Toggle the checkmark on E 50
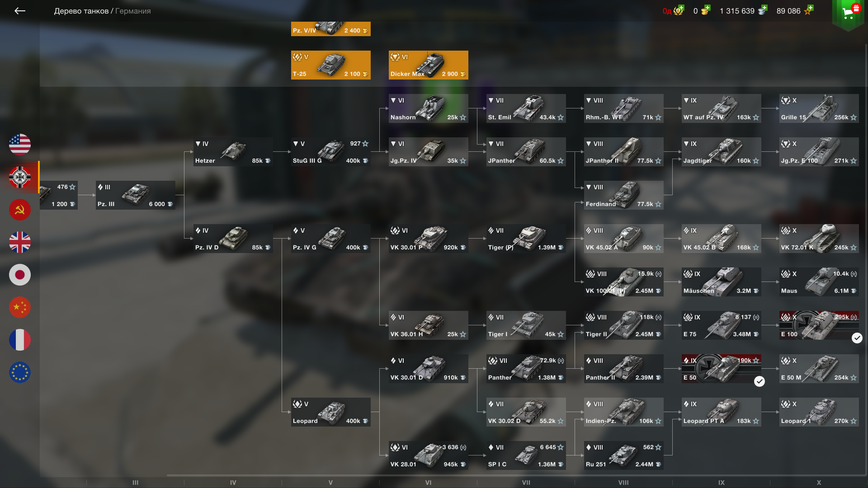Image resolution: width=868 pixels, height=488 pixels. point(759,381)
